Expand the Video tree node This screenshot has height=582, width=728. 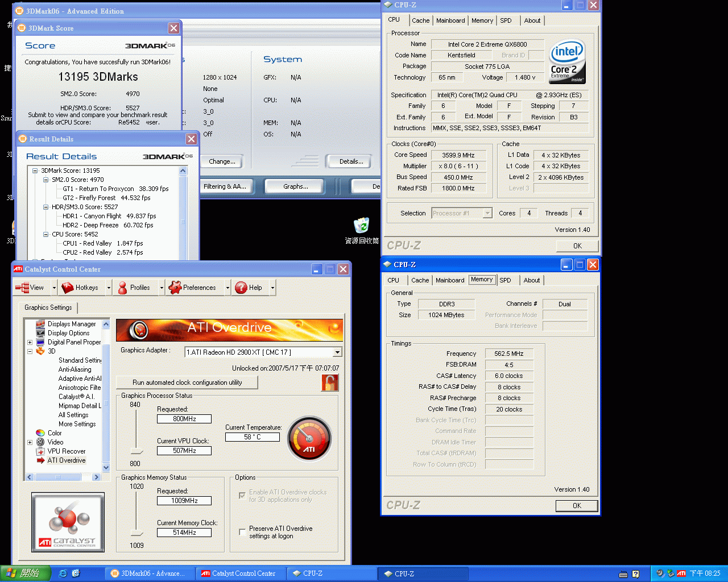click(x=30, y=442)
